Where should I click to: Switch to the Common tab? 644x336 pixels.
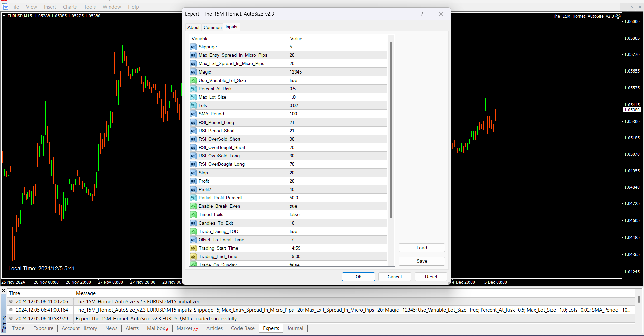(212, 27)
